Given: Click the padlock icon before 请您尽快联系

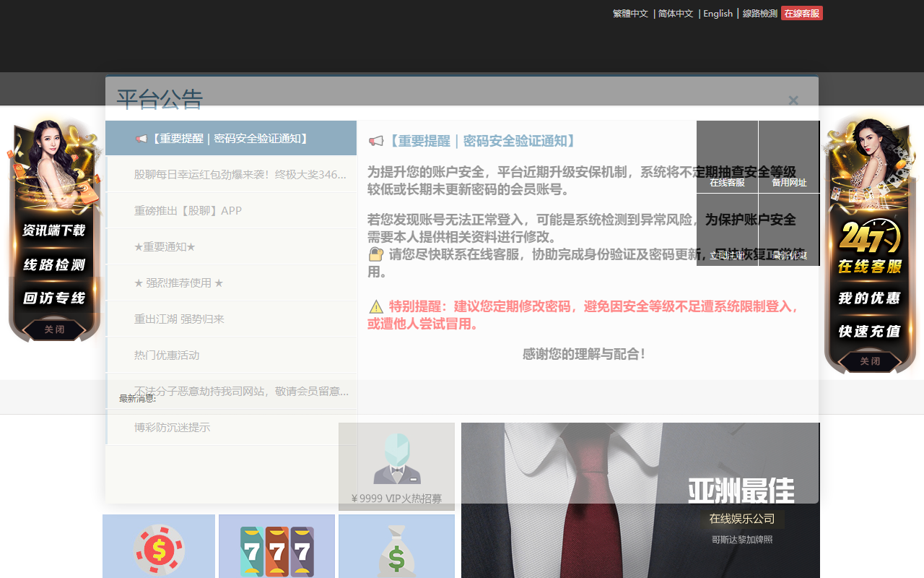Looking at the screenshot, I should [x=376, y=254].
